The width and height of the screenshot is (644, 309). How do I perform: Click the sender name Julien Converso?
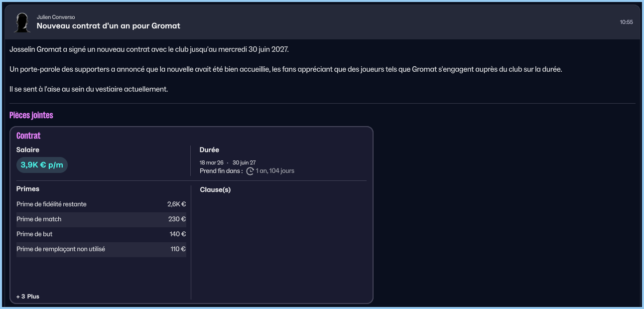point(56,17)
